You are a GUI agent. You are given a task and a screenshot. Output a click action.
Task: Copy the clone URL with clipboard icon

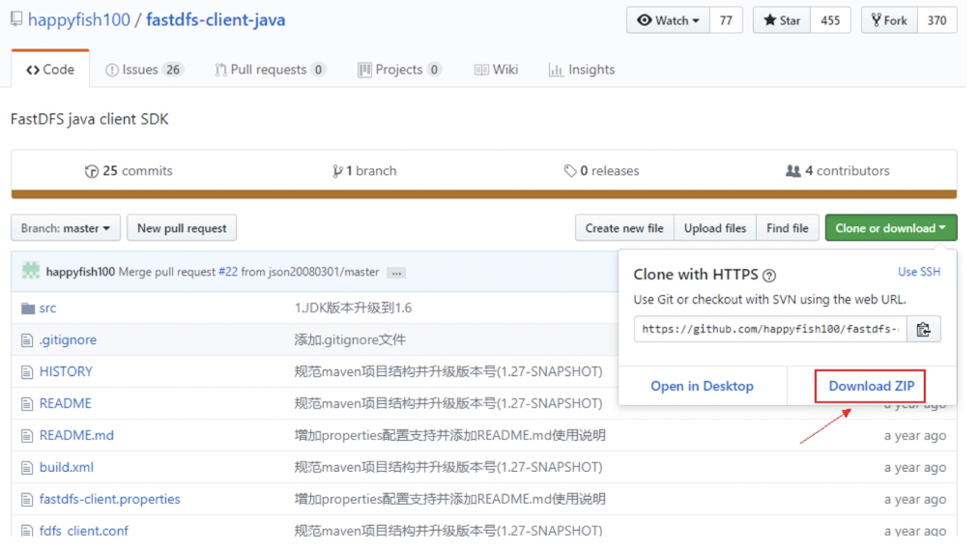923,330
